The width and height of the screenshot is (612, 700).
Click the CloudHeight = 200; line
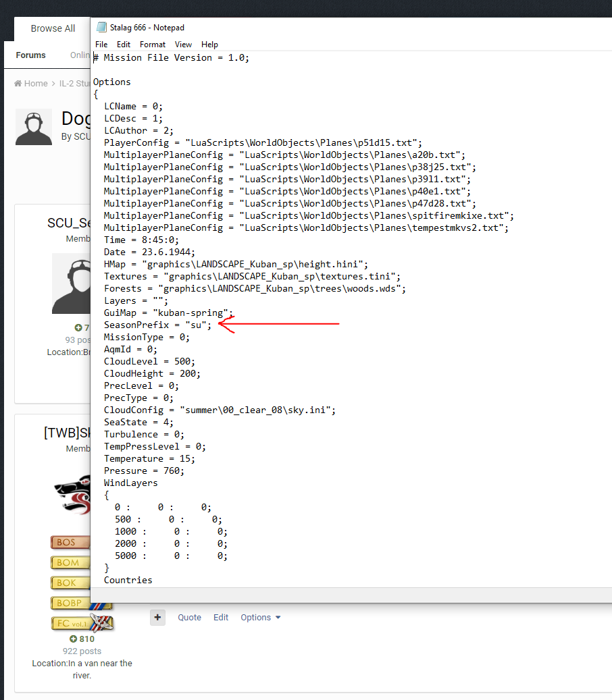pos(153,374)
